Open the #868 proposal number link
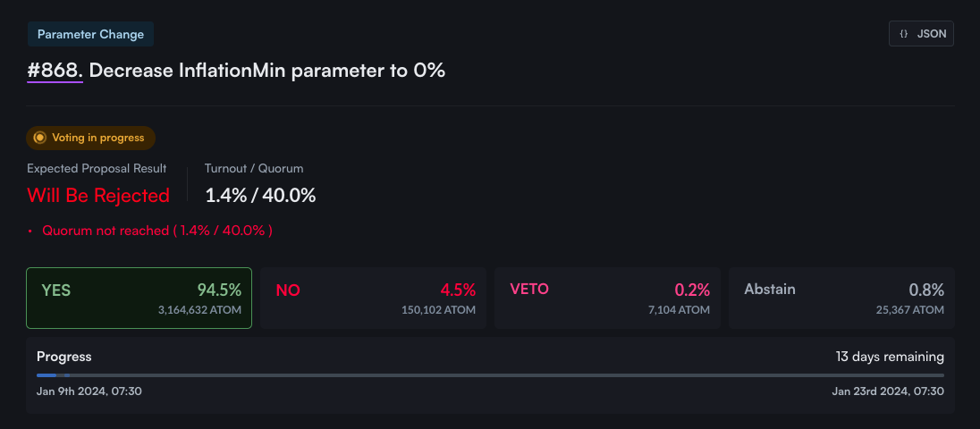980x429 pixels. click(55, 71)
